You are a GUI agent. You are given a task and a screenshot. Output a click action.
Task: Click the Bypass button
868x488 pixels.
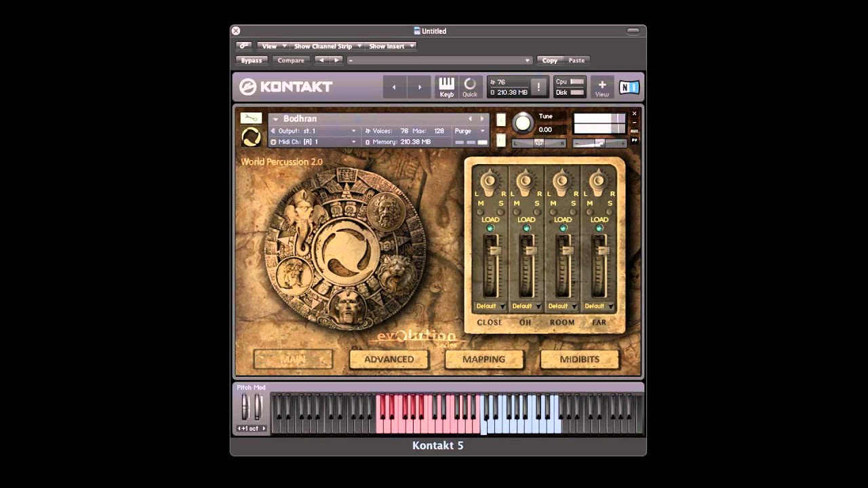pos(252,60)
